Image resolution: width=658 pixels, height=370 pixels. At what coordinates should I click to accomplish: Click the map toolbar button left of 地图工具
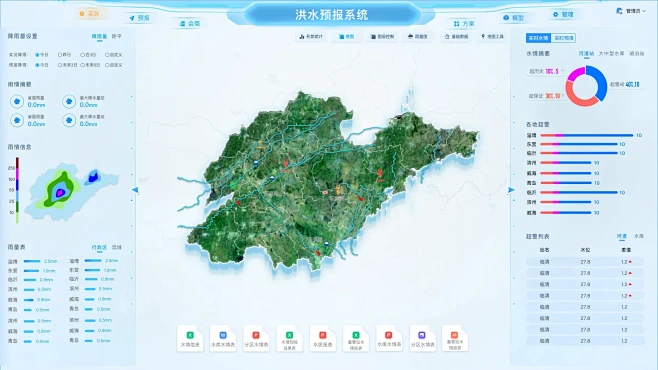[457, 36]
